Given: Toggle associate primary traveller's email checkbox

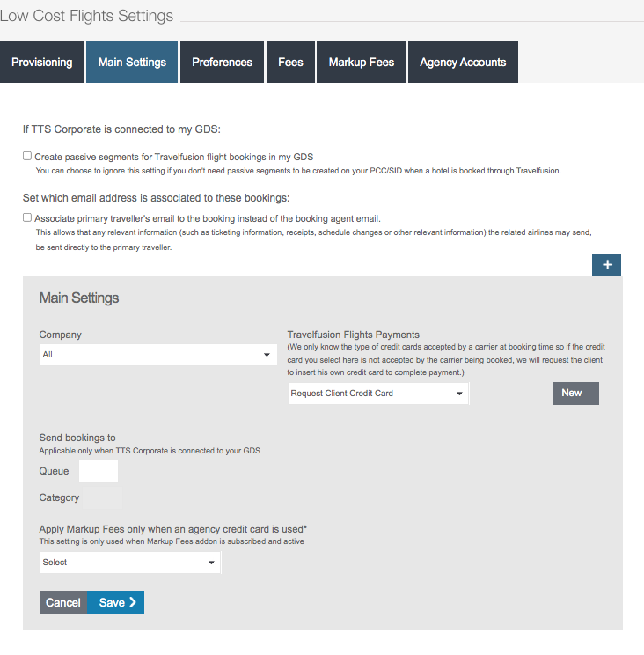Looking at the screenshot, I should (27, 217).
